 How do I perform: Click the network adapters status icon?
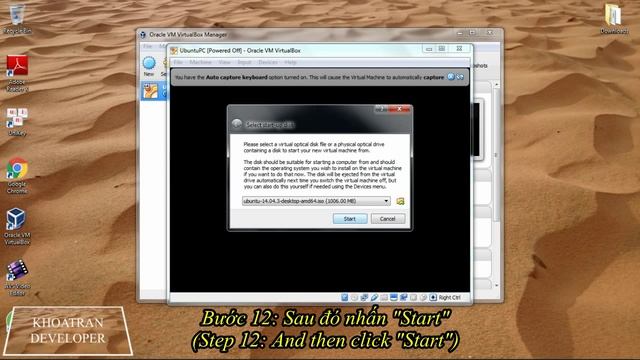point(364,298)
